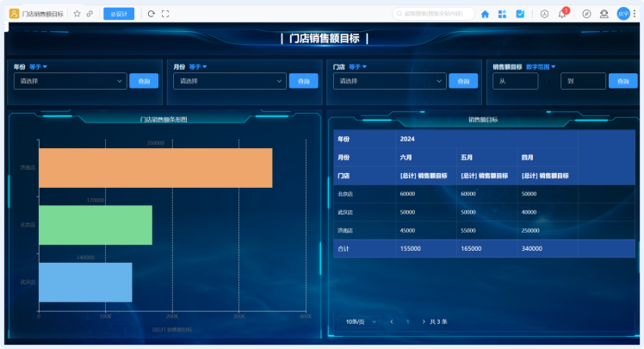The width and height of the screenshot is (644, 349).
Task: Expand the 月份 select dropdown
Action: (x=229, y=81)
